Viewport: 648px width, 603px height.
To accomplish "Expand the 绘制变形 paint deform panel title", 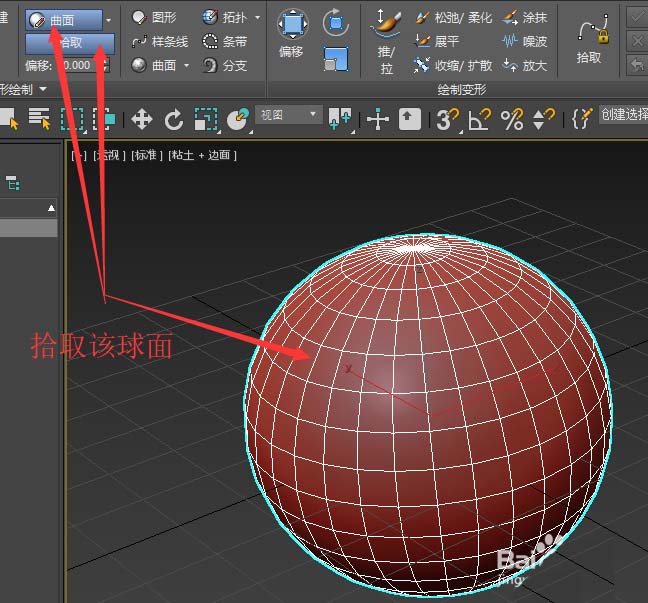I will (x=461, y=89).
